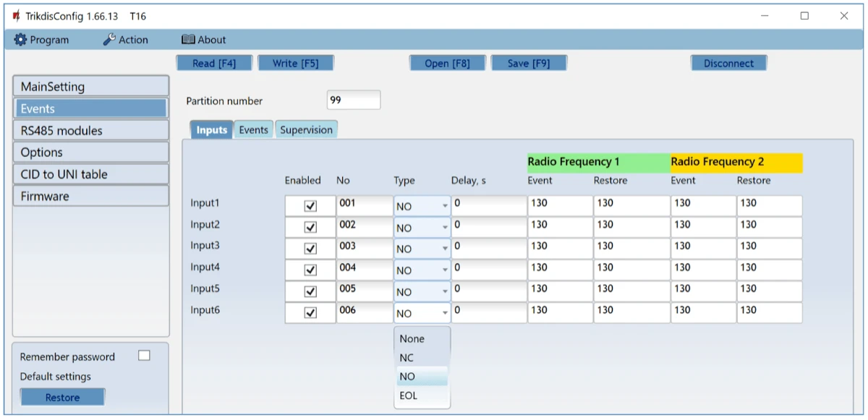Click the Disconnect button

728,64
